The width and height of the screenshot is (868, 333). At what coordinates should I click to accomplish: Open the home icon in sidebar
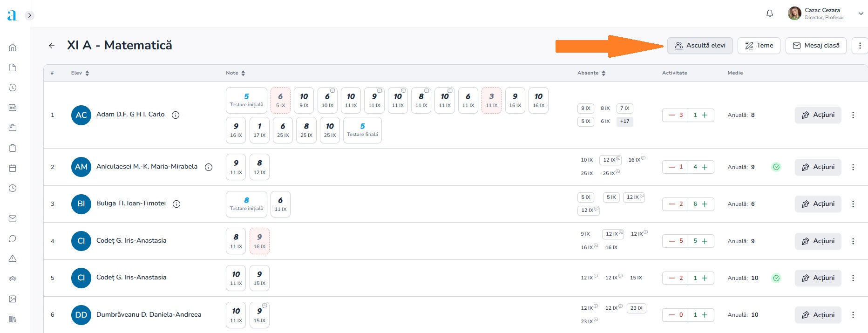pyautogui.click(x=13, y=48)
